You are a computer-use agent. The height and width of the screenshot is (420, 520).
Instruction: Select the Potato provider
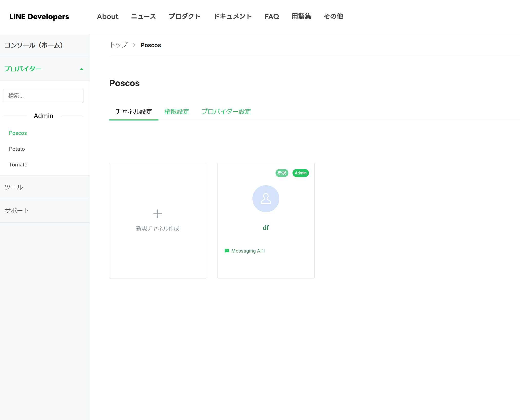(17, 149)
